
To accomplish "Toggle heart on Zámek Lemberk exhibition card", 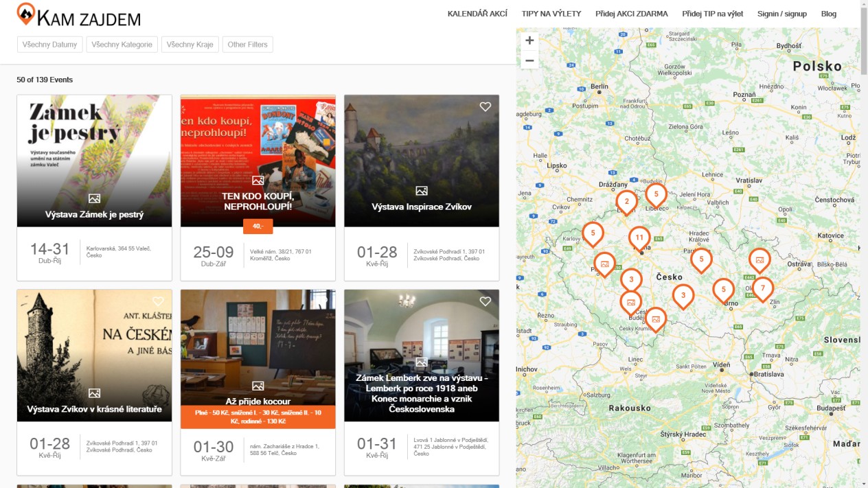I will (486, 301).
